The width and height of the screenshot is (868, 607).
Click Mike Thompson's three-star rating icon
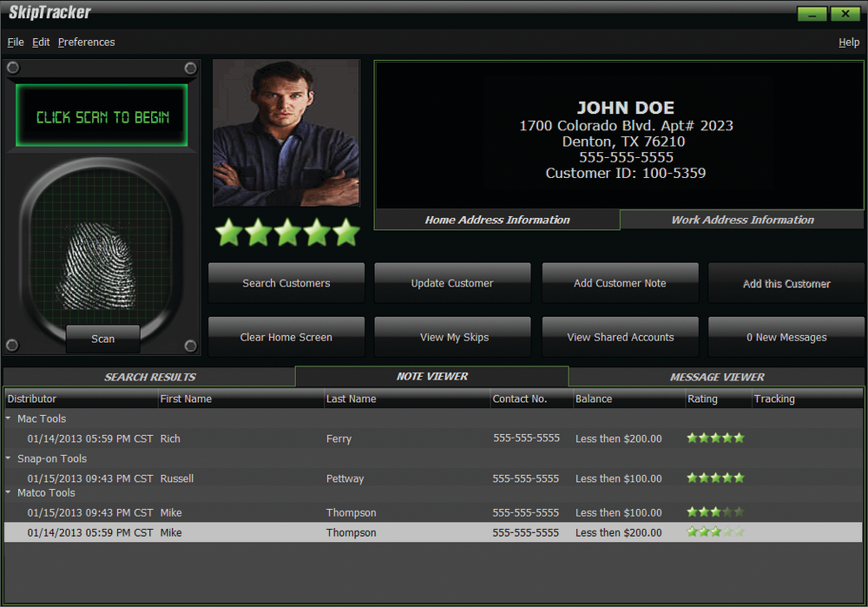[x=714, y=512]
